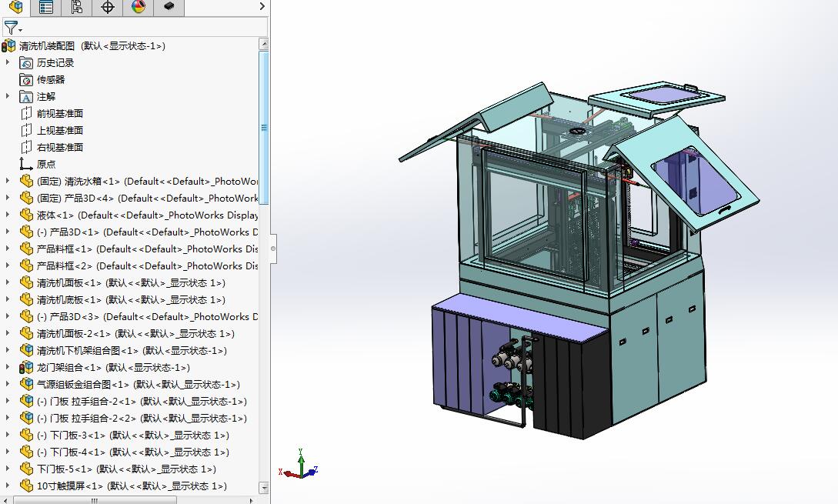
Task: Click the (-) 产品3D<1> part icon
Action: coord(26,232)
